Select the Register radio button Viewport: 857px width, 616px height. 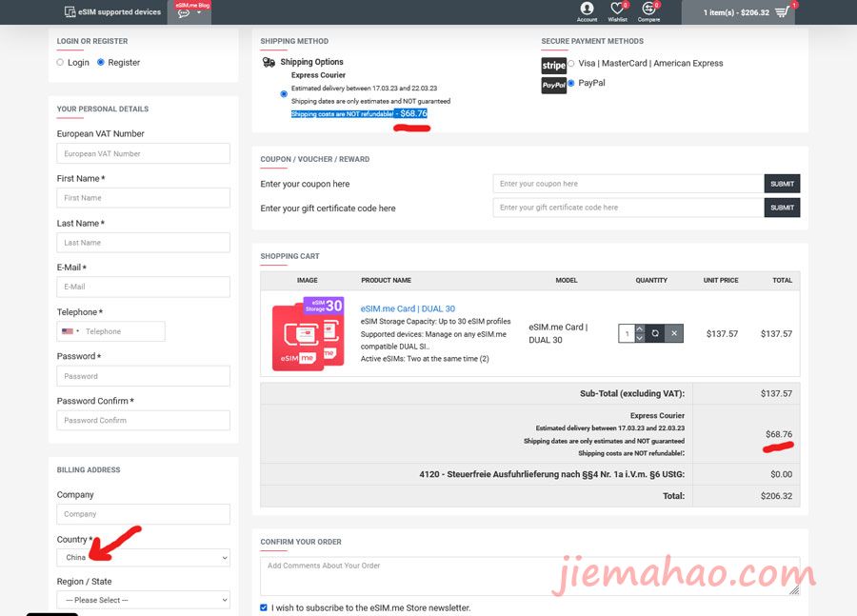pyautogui.click(x=101, y=62)
